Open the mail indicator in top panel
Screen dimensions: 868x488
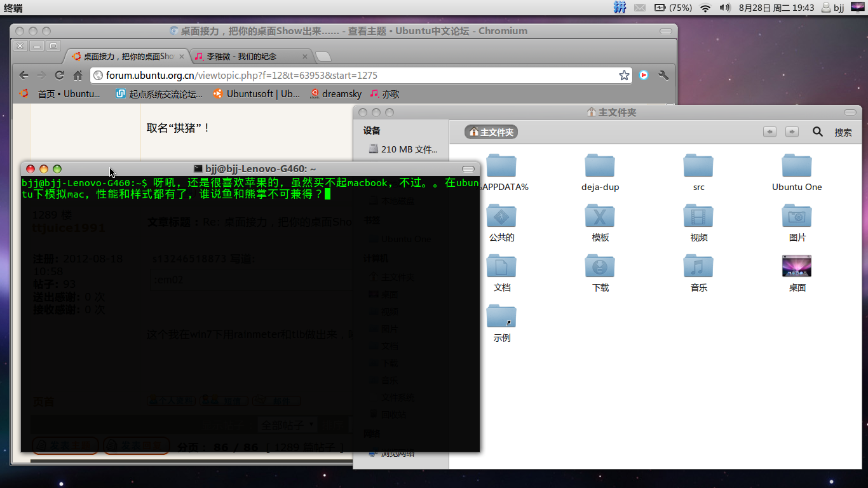tap(640, 8)
